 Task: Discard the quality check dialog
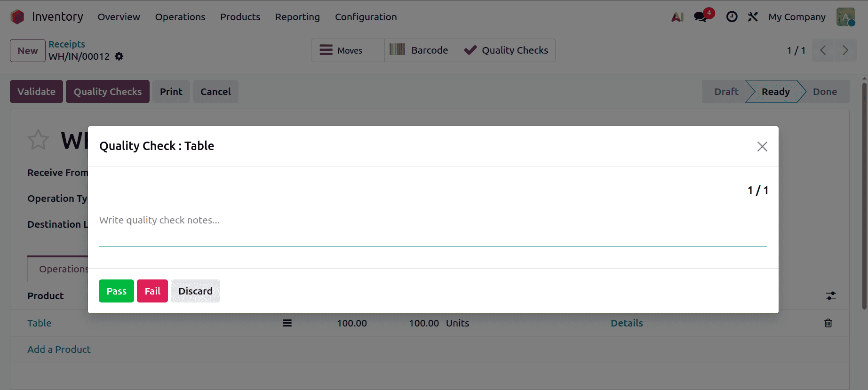click(195, 291)
